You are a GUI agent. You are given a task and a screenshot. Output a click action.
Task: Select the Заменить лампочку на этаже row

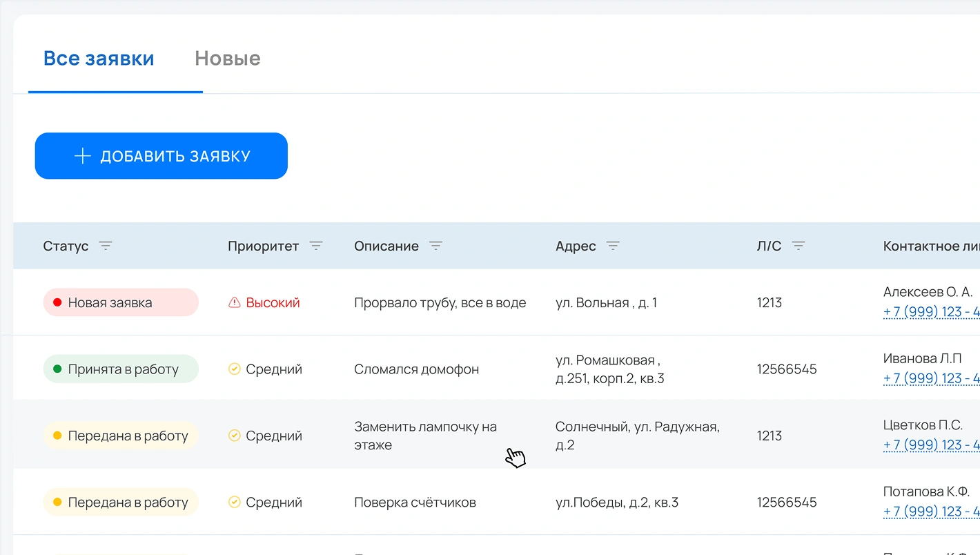(x=425, y=436)
